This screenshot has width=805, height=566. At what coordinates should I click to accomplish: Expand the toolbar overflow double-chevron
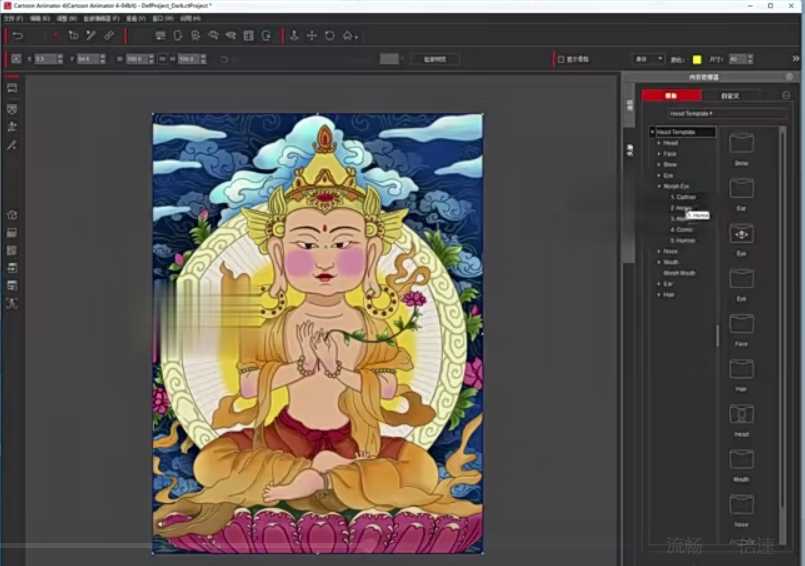pyautogui.click(x=796, y=59)
